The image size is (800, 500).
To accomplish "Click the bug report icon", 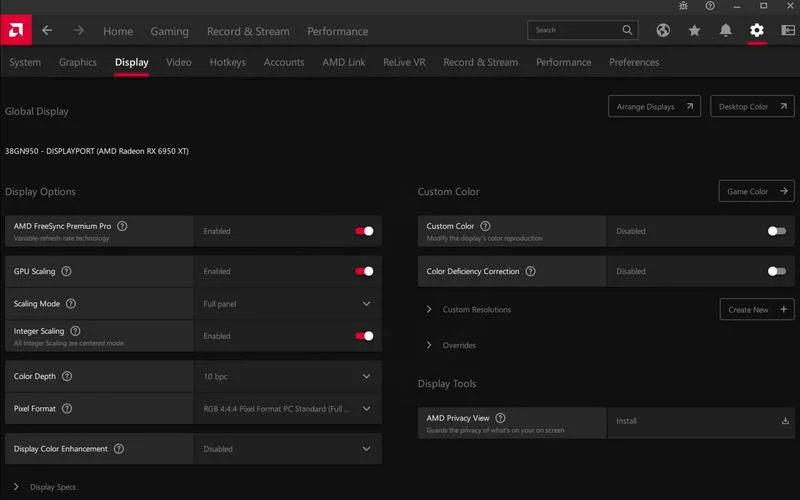I will 683,6.
